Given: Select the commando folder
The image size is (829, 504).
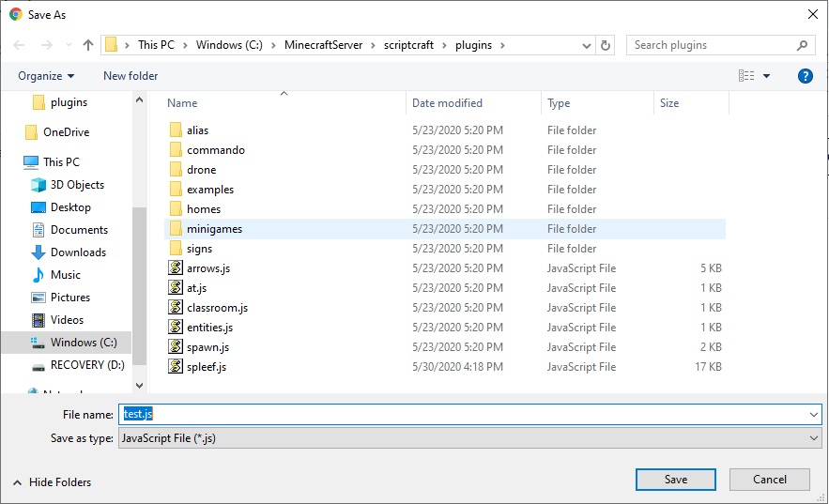Looking at the screenshot, I should click(x=216, y=150).
